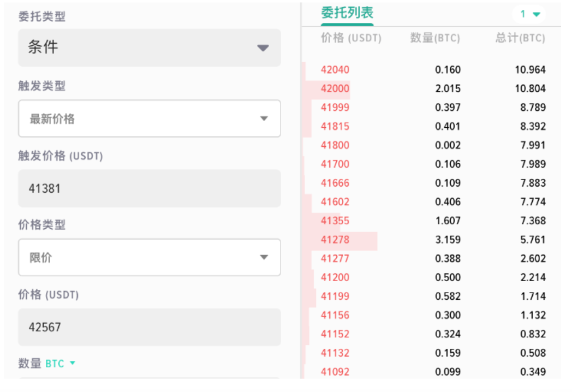Select ask price 42000 in order book
The image size is (572, 392).
click(x=335, y=88)
